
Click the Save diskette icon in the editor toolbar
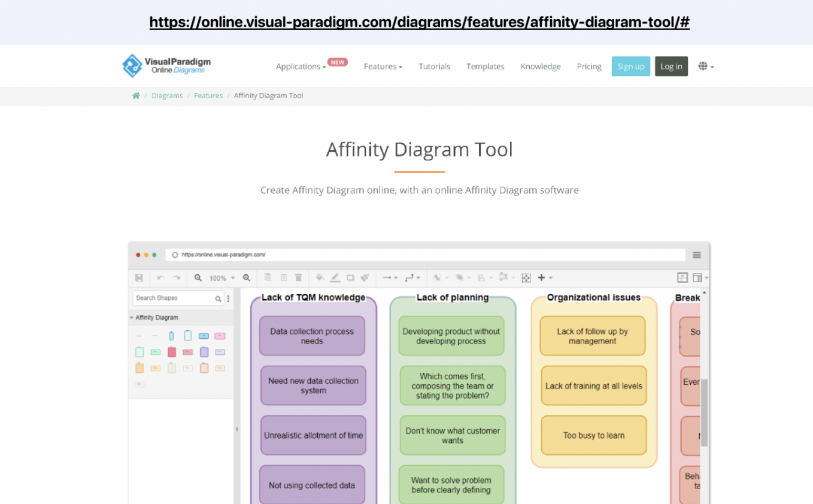pos(139,278)
